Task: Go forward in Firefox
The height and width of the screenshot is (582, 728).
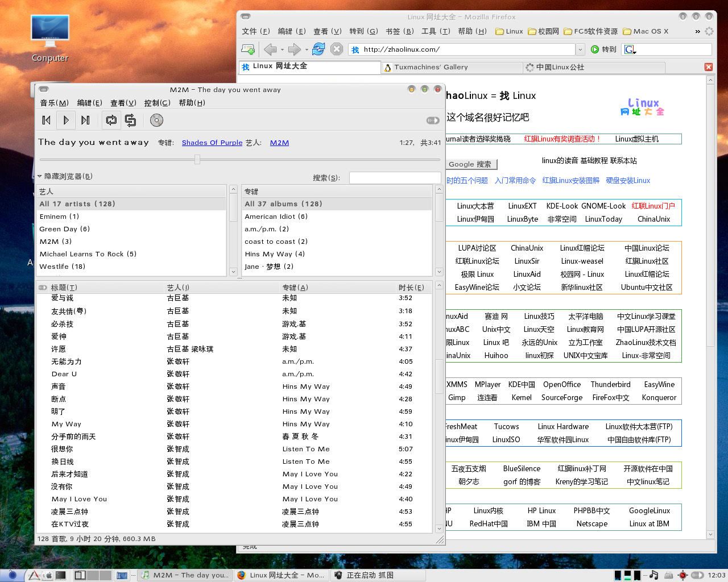Action: click(294, 49)
